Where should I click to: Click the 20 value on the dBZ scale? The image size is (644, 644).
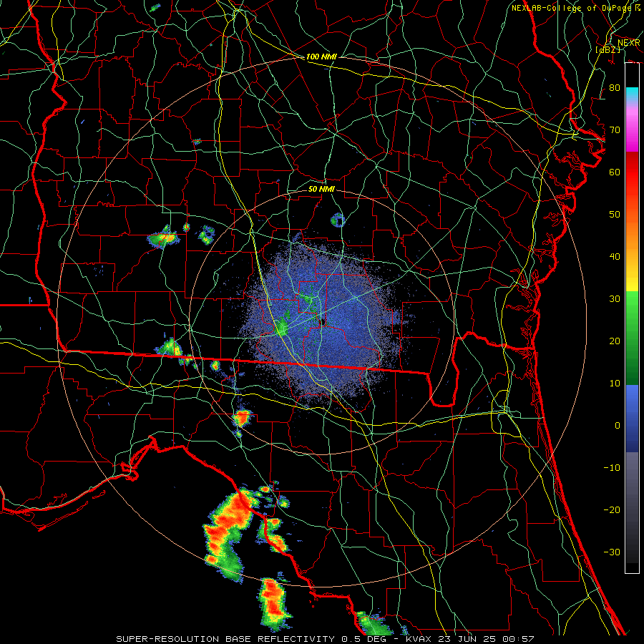click(615, 341)
